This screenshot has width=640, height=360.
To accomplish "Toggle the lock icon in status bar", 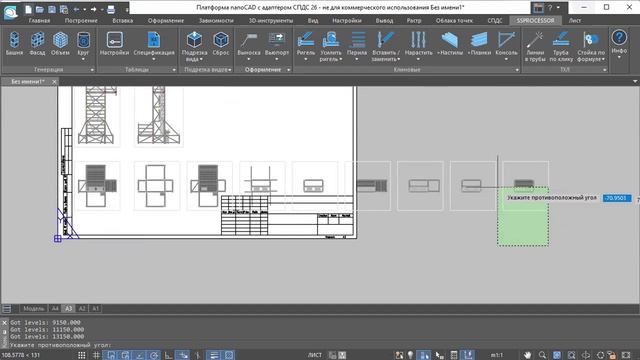I will [611, 355].
